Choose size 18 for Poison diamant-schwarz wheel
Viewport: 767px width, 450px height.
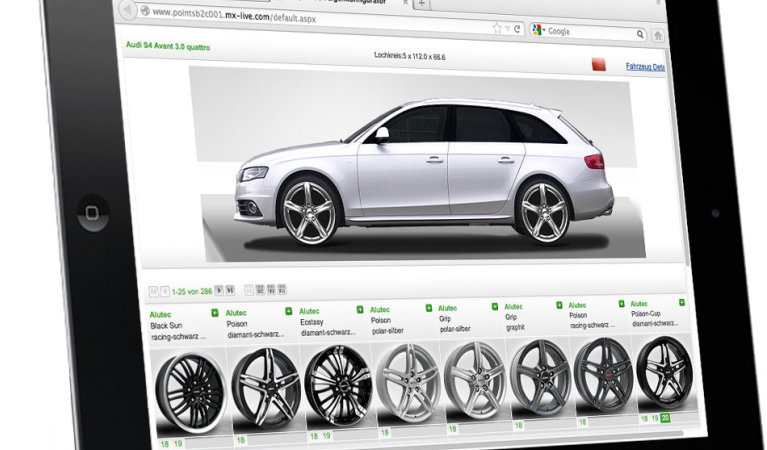(x=241, y=440)
